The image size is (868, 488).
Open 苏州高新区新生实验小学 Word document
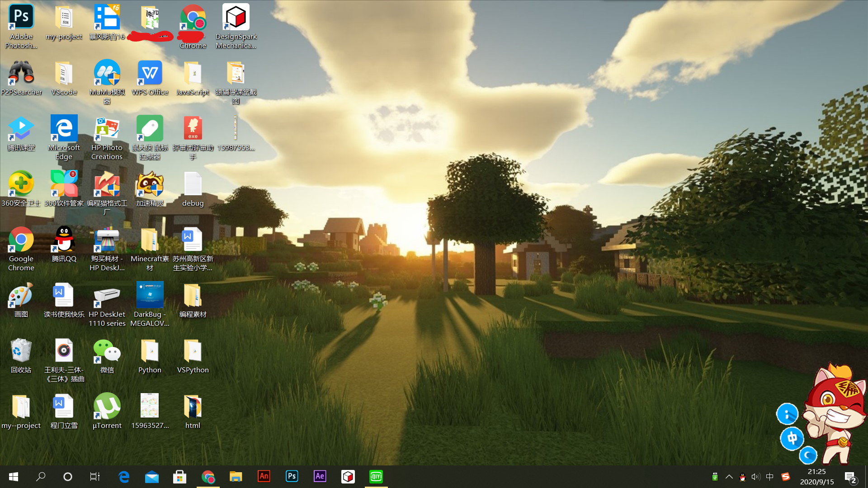click(x=193, y=249)
